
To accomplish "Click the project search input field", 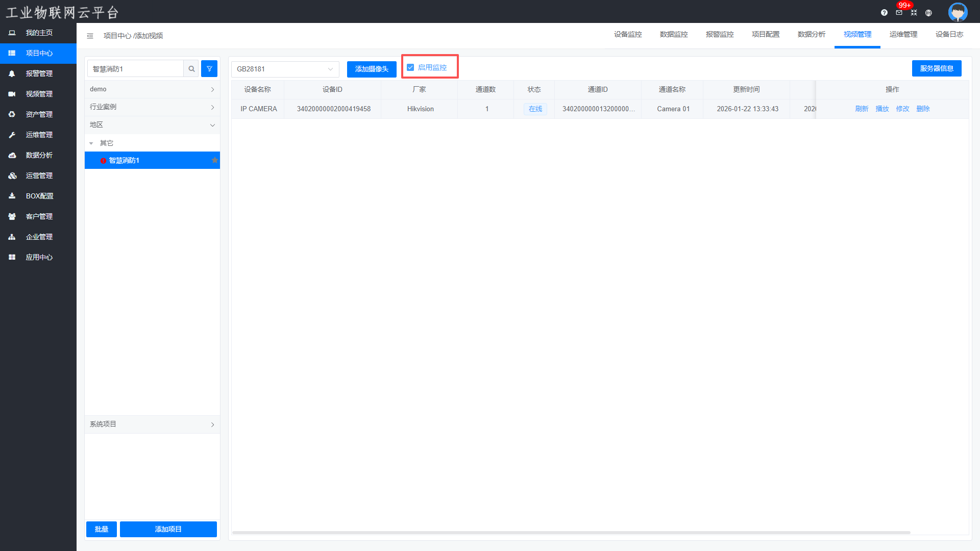I will (x=135, y=69).
